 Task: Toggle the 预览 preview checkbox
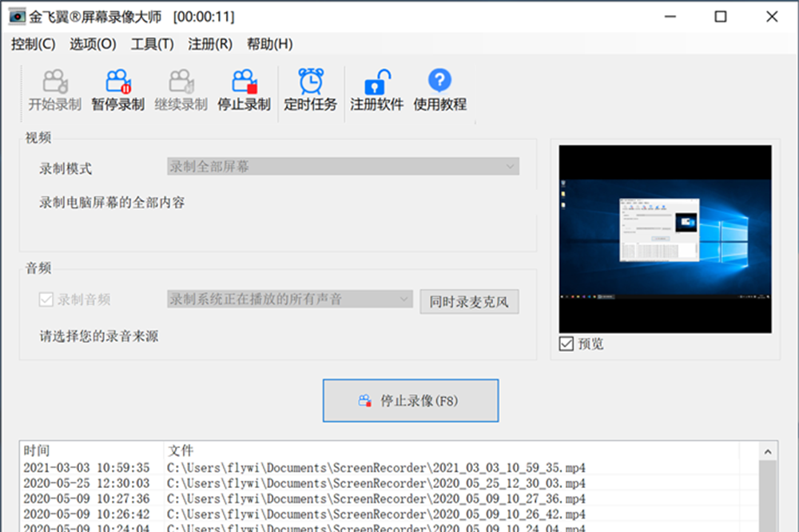coord(566,343)
